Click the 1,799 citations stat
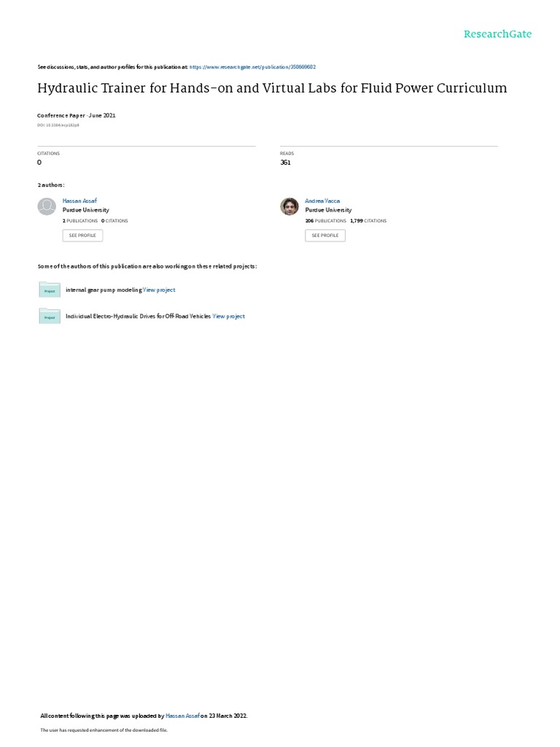The image size is (560, 747). point(368,220)
